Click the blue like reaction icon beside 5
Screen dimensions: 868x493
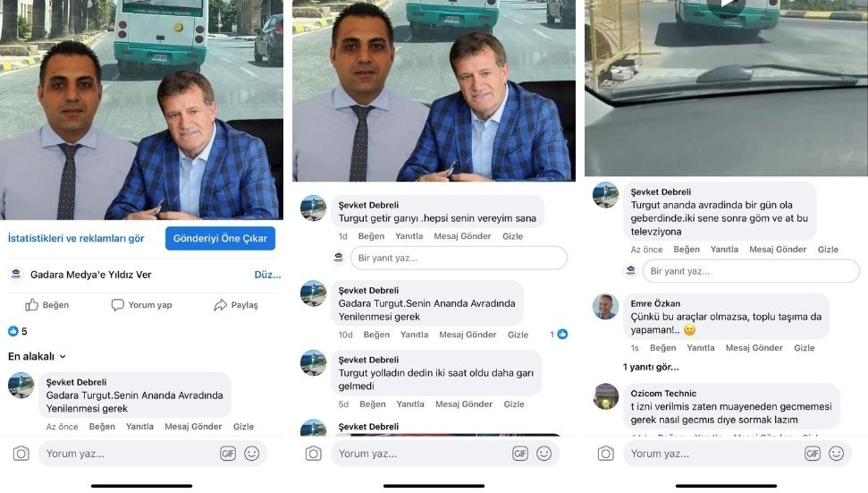(13, 331)
